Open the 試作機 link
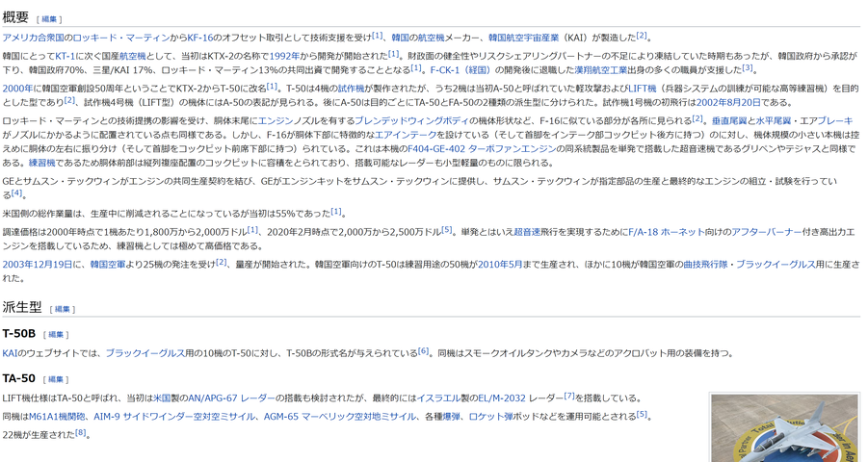This screenshot has height=462, width=868. tap(351, 89)
